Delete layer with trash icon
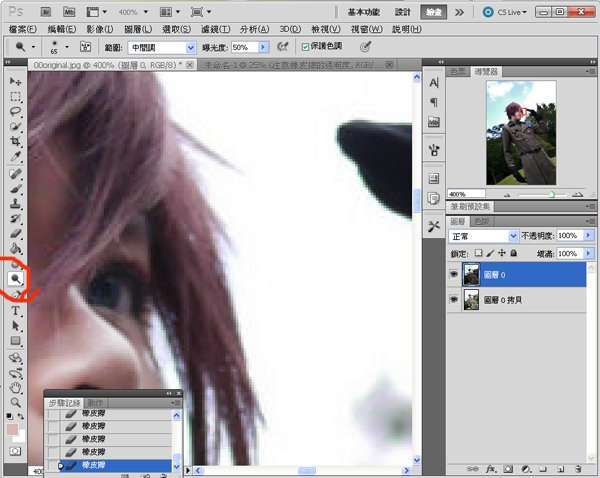The width and height of the screenshot is (600, 478). pos(578,469)
